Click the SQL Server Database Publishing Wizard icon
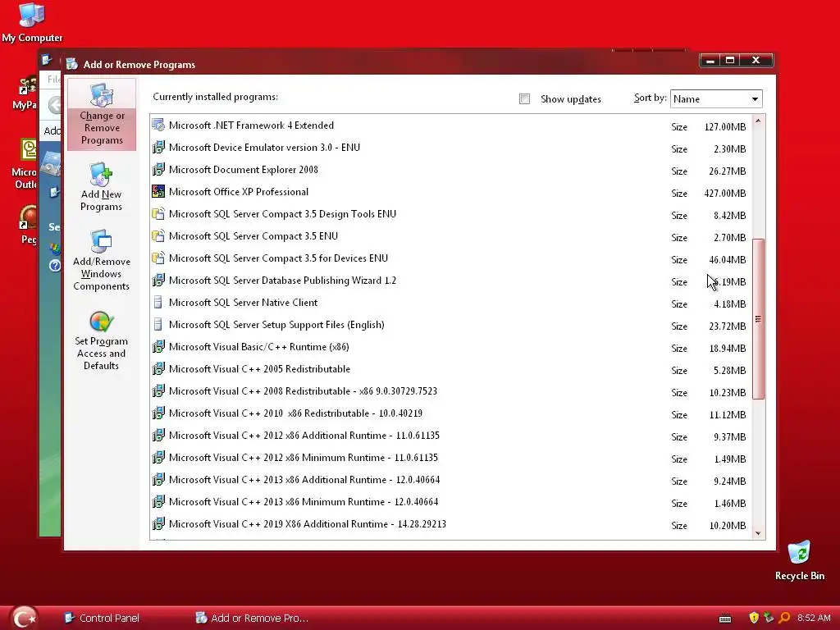This screenshot has height=630, width=840. pos(158,281)
